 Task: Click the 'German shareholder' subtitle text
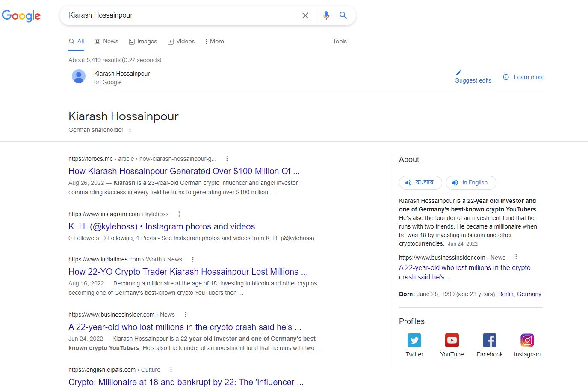pos(96,130)
